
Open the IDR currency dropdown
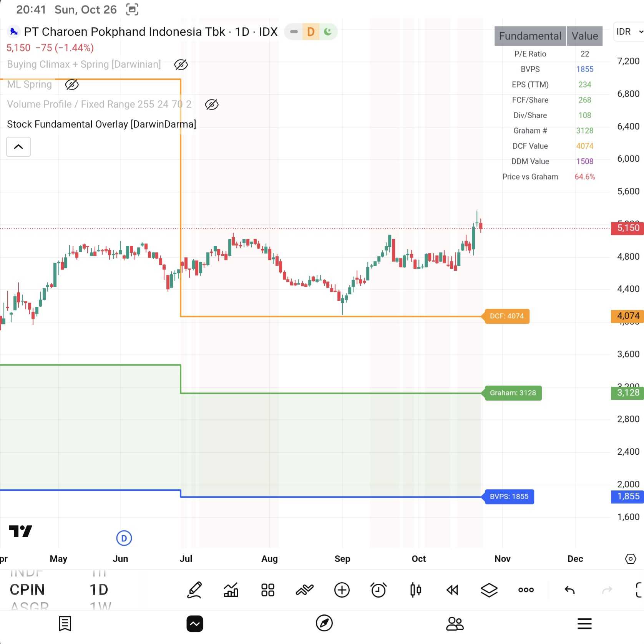629,31
